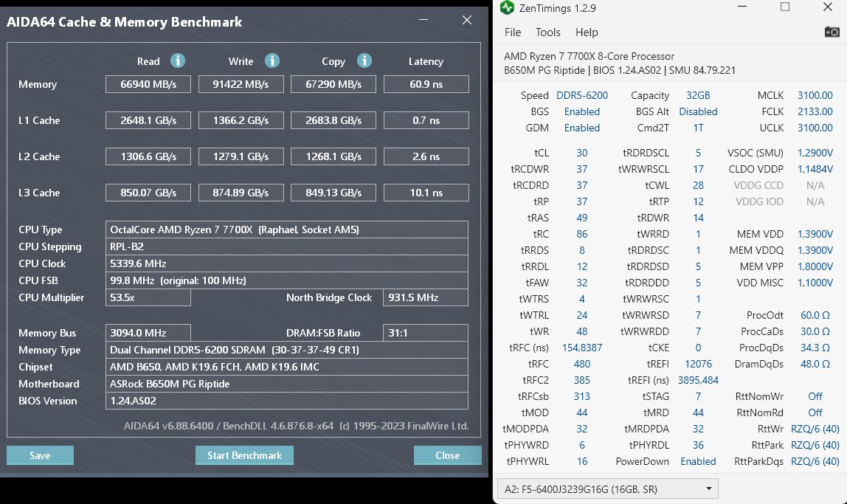Click the RttPark value RZQ/6 (40)
847x504 pixels.
pos(815,445)
